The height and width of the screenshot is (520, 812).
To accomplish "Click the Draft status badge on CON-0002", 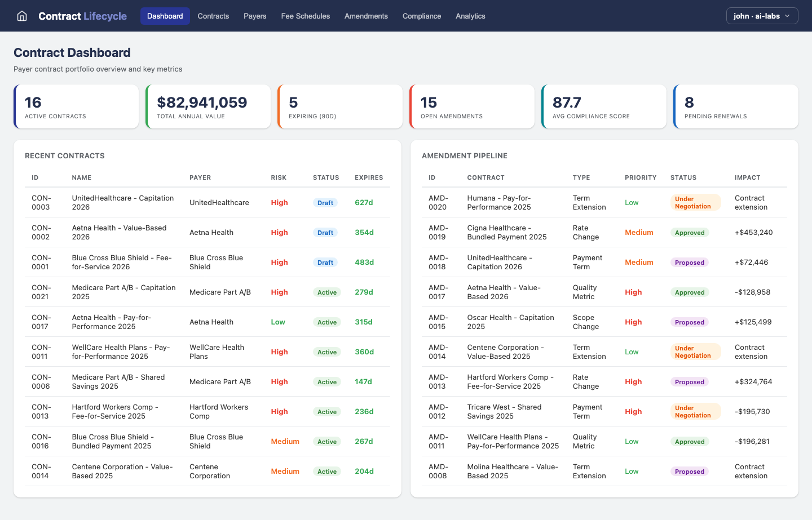I will (325, 232).
